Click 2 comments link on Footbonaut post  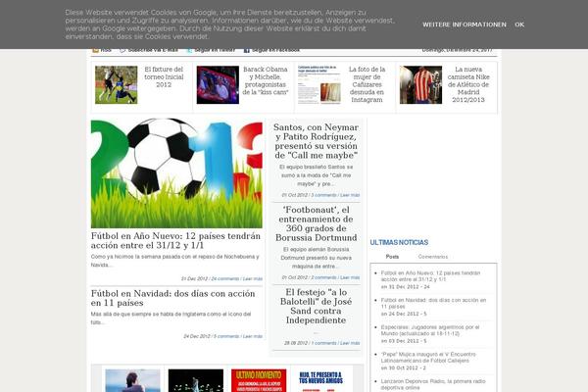tap(323, 277)
